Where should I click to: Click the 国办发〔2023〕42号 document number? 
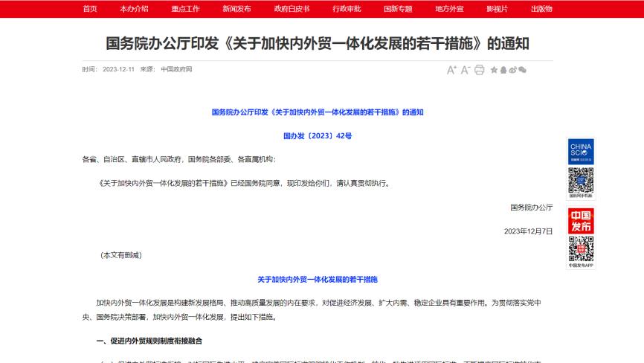(x=318, y=136)
